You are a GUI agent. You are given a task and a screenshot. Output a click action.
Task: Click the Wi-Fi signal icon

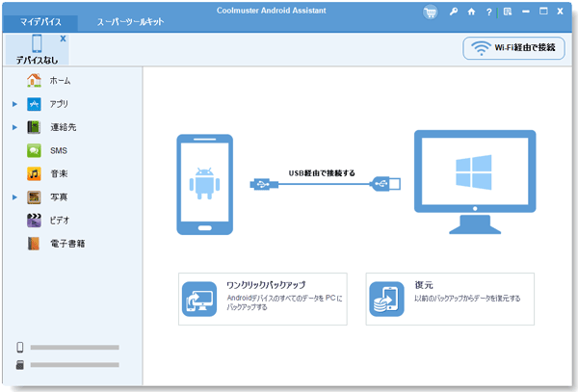tap(481, 48)
